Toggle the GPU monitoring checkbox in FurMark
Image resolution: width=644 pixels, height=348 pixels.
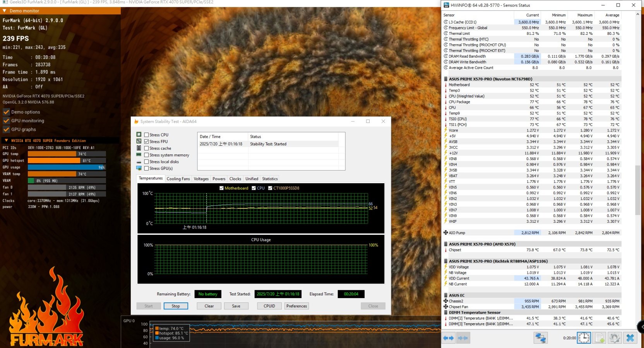6,121
